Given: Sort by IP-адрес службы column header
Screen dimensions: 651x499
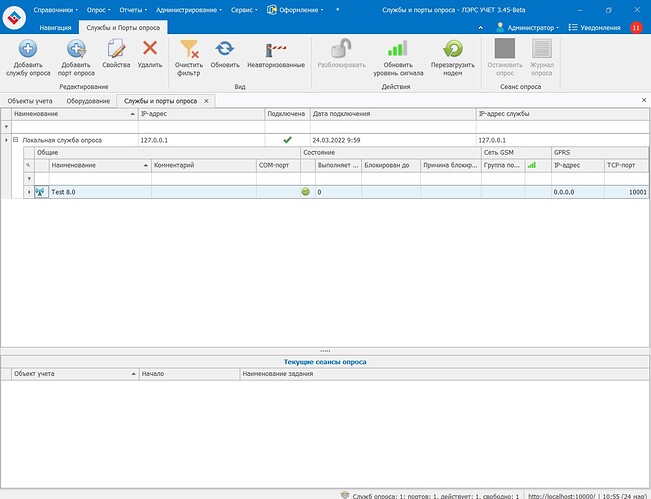Looking at the screenshot, I should 563,114.
